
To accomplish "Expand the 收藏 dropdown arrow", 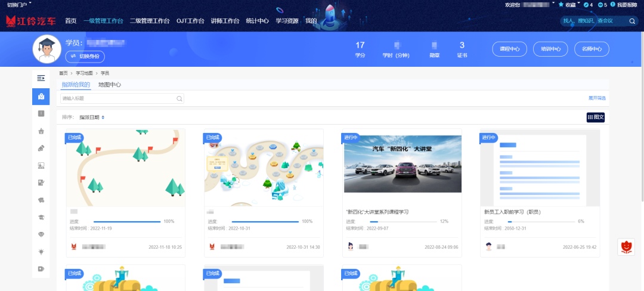I will pos(578,4).
